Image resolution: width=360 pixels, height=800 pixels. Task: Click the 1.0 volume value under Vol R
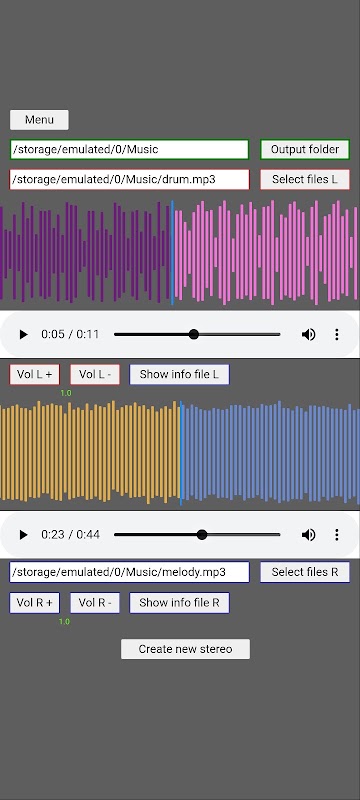[64, 621]
